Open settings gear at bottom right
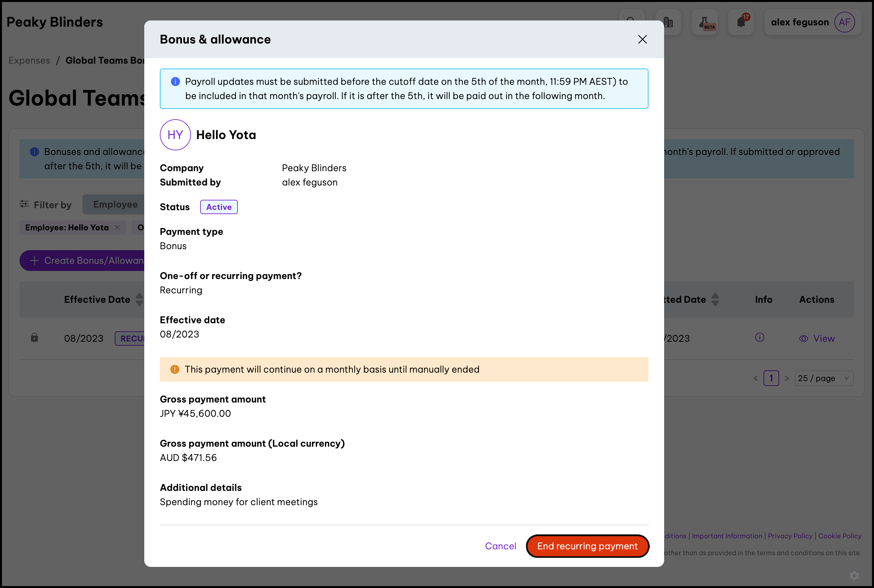The width and height of the screenshot is (874, 588). (x=855, y=575)
